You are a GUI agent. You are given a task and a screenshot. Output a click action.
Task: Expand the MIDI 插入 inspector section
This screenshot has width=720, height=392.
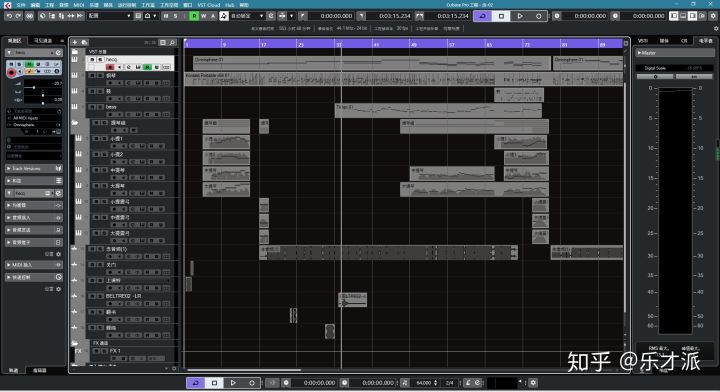point(33,265)
